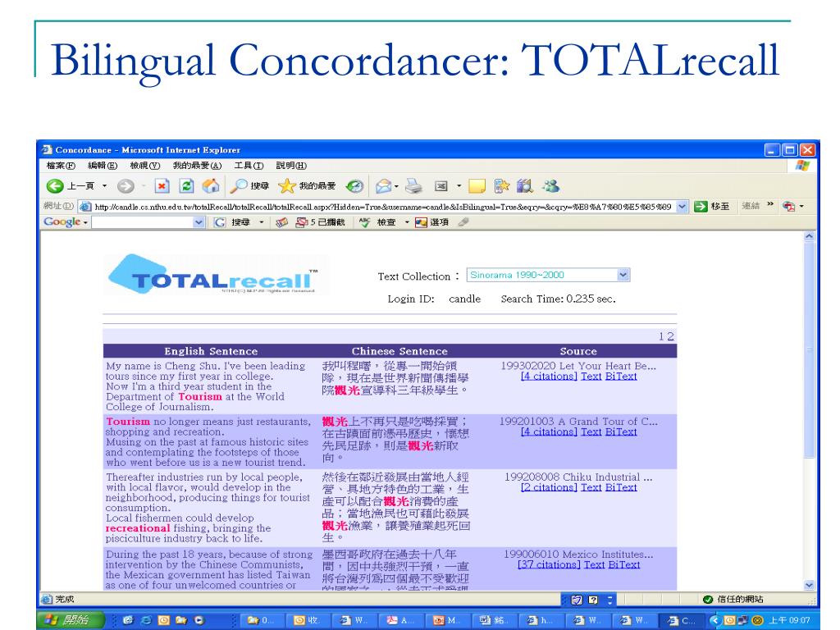Expand the address bar URL dropdown
The width and height of the screenshot is (840, 630).
coord(682,206)
